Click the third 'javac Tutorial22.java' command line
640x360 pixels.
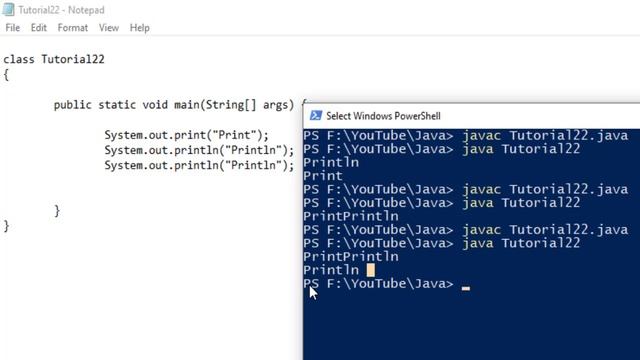coord(466,230)
